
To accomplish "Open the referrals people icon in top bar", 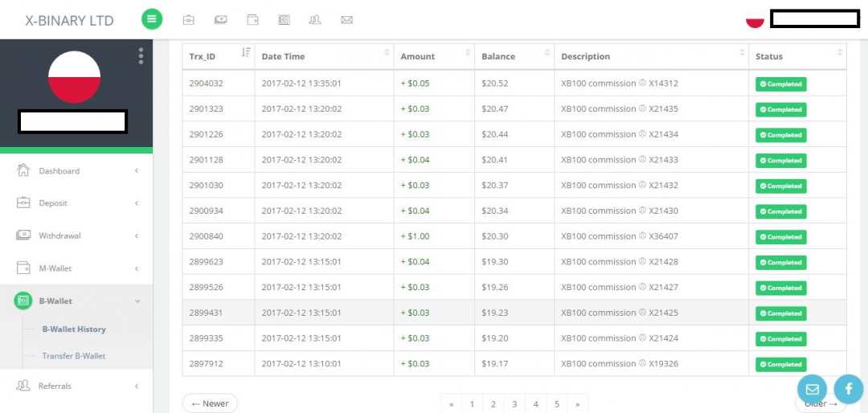I will pyautogui.click(x=315, y=20).
